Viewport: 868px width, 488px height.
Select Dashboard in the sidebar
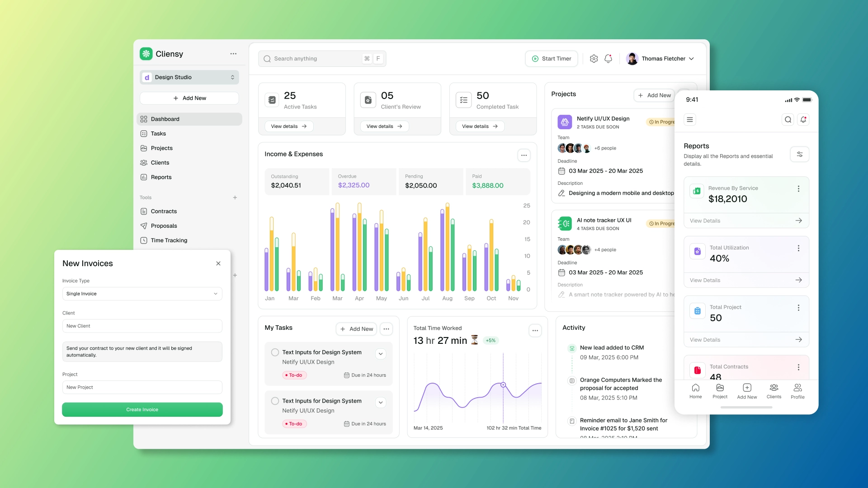click(165, 119)
